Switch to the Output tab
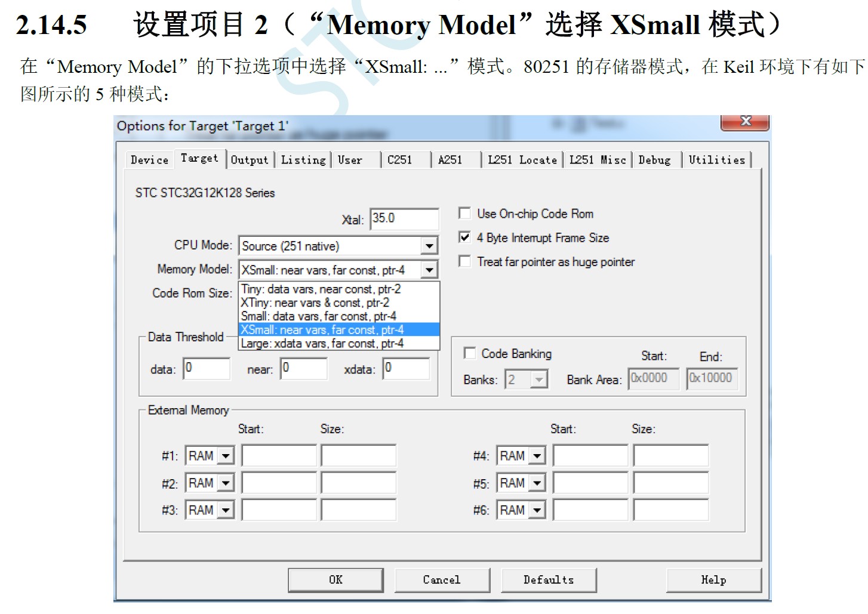 [x=250, y=160]
